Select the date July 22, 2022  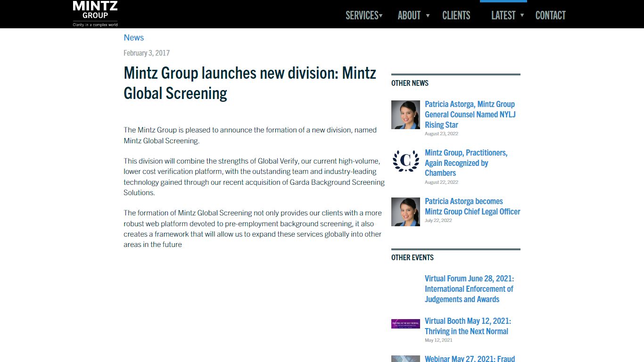[x=438, y=221]
